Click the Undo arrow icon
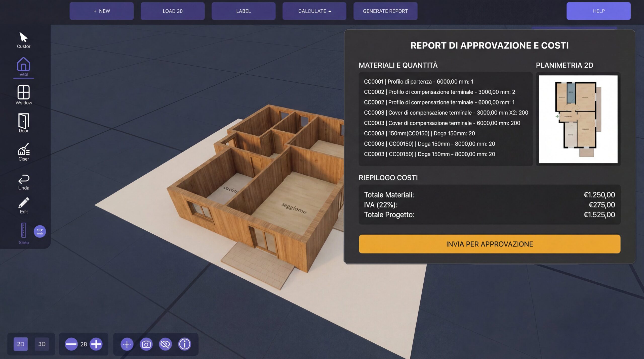644x359 pixels. [x=24, y=179]
